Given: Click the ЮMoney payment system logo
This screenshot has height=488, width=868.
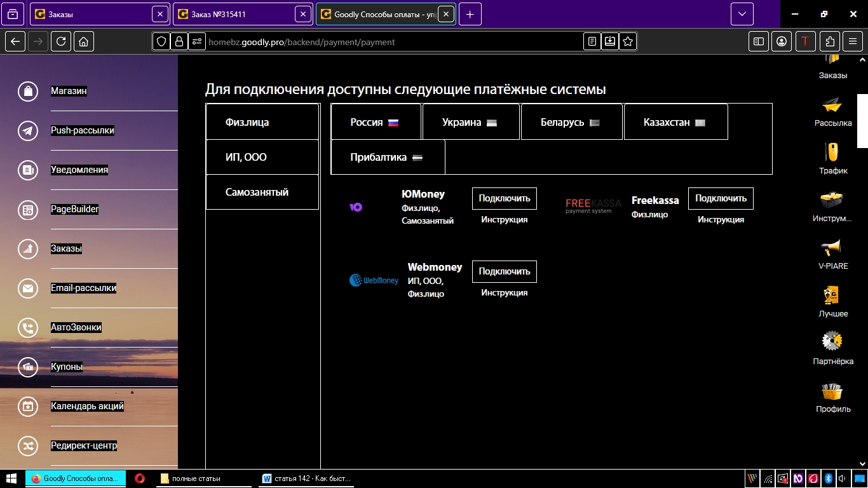Looking at the screenshot, I should (x=357, y=206).
